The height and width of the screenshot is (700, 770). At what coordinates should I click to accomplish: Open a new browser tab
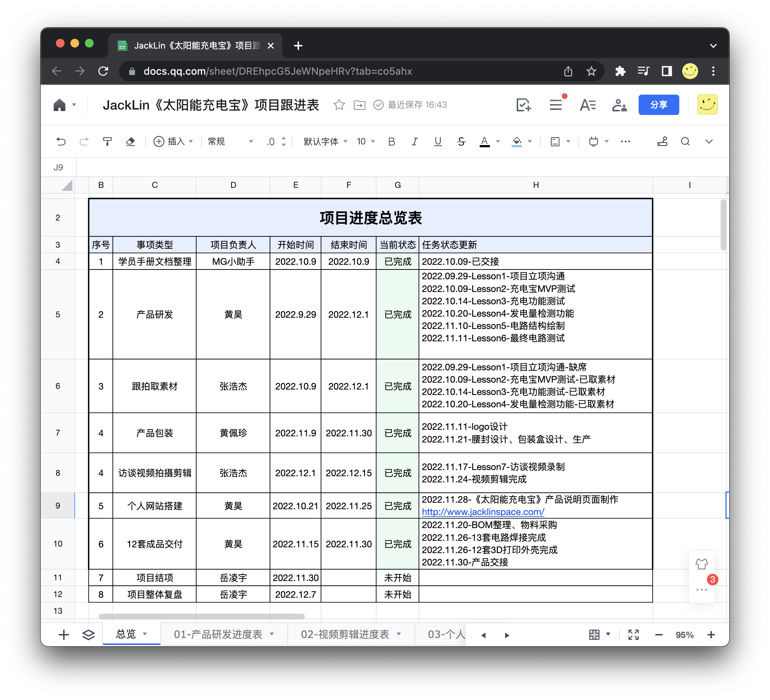tap(298, 46)
